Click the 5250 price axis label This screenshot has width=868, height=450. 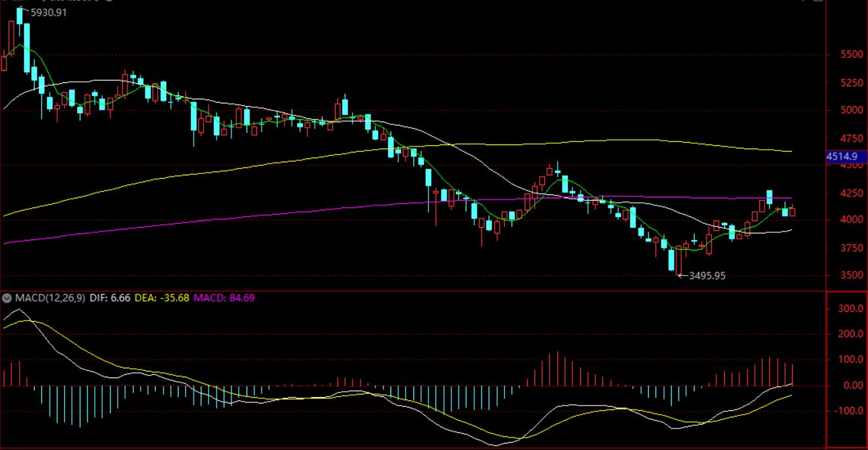click(851, 82)
